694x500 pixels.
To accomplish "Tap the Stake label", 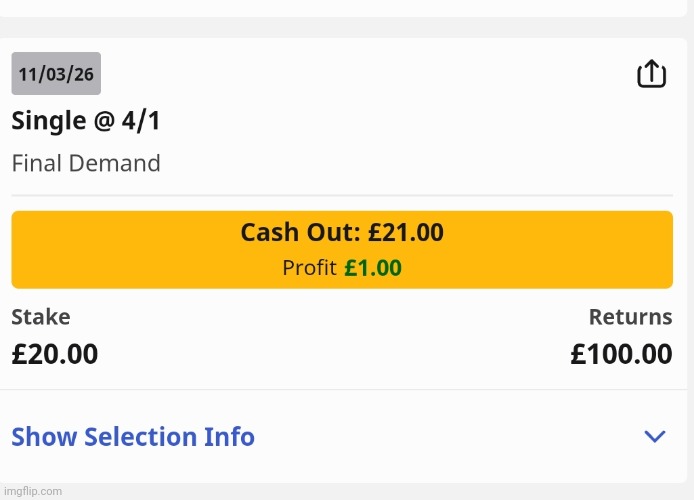I will tap(41, 317).
